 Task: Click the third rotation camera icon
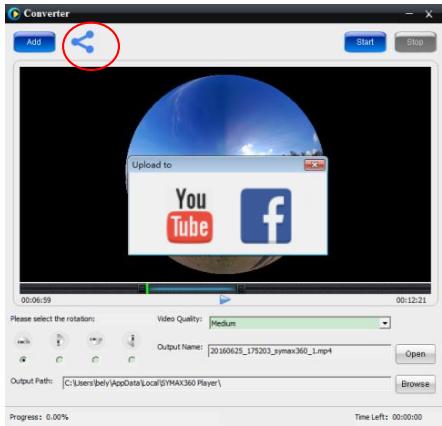point(96,340)
